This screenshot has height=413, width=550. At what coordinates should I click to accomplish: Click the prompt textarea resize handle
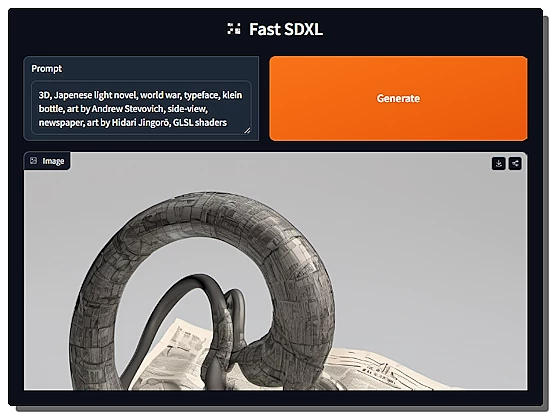pyautogui.click(x=247, y=130)
